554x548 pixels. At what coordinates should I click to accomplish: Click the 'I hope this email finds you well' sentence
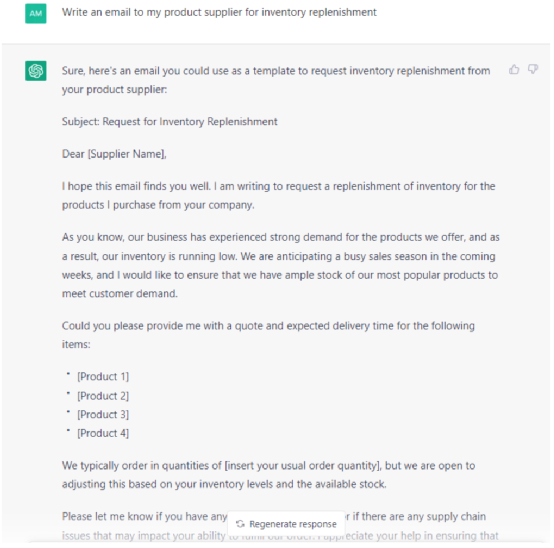[x=136, y=186]
